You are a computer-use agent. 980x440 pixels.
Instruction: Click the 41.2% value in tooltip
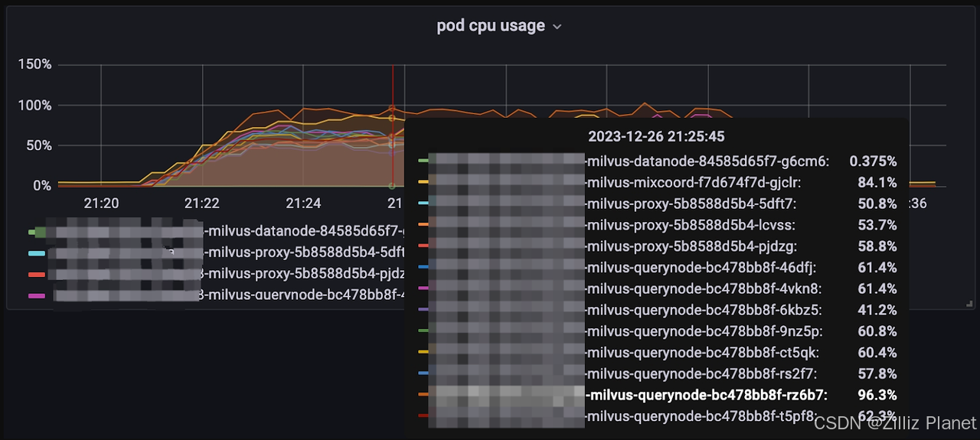point(877,311)
